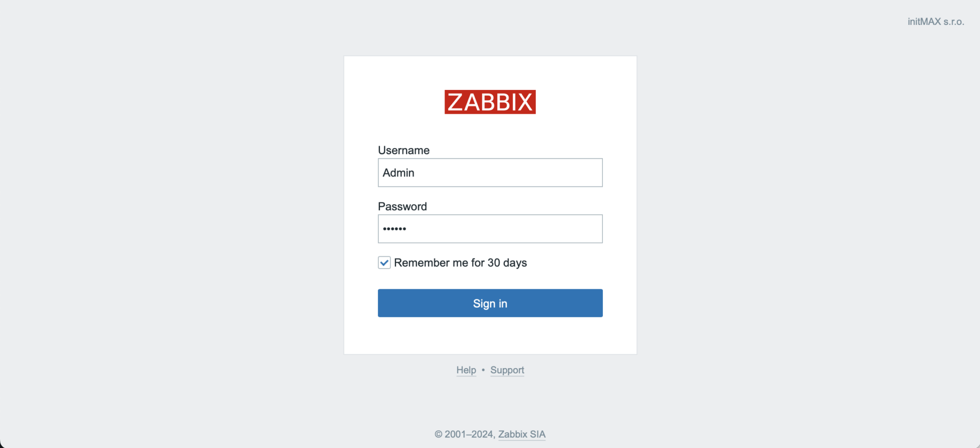980x448 pixels.
Task: Open the Help link
Action: click(466, 370)
